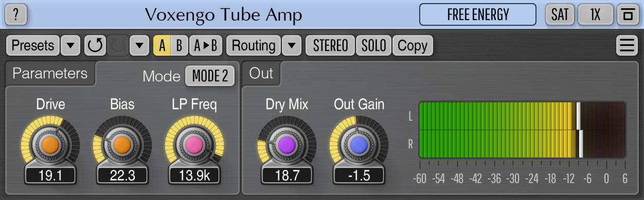This screenshot has width=644, height=200.
Task: Open the 1X oversampling selector
Action: pos(595,14)
